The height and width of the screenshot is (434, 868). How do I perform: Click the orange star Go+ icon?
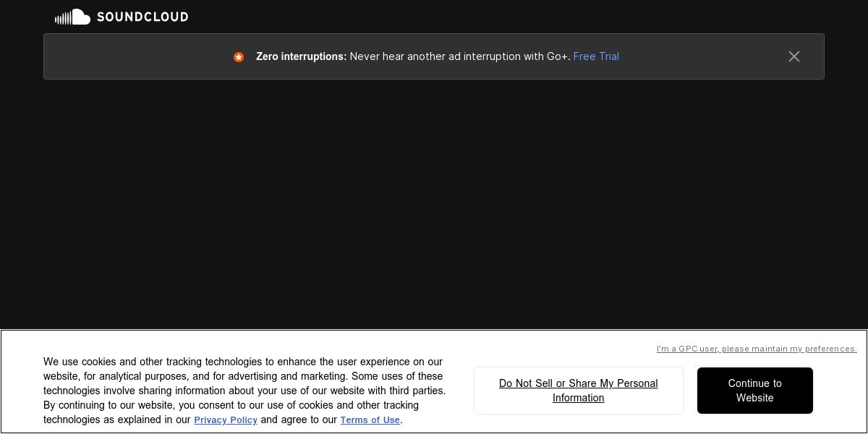(239, 57)
